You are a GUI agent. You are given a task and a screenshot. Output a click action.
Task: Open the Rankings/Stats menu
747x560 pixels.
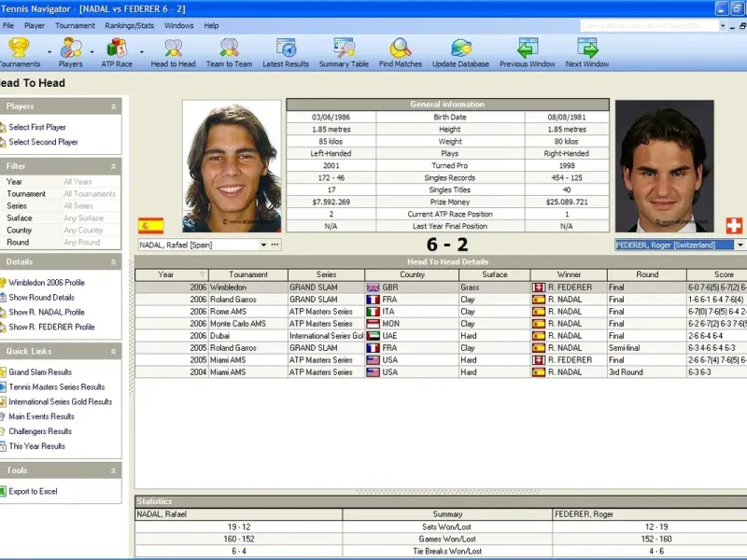point(129,26)
